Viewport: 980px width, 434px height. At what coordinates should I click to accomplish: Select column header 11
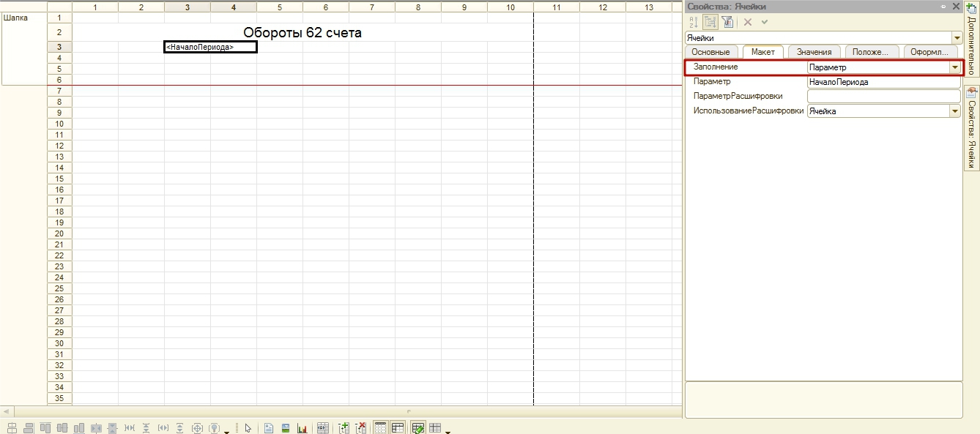[557, 7]
